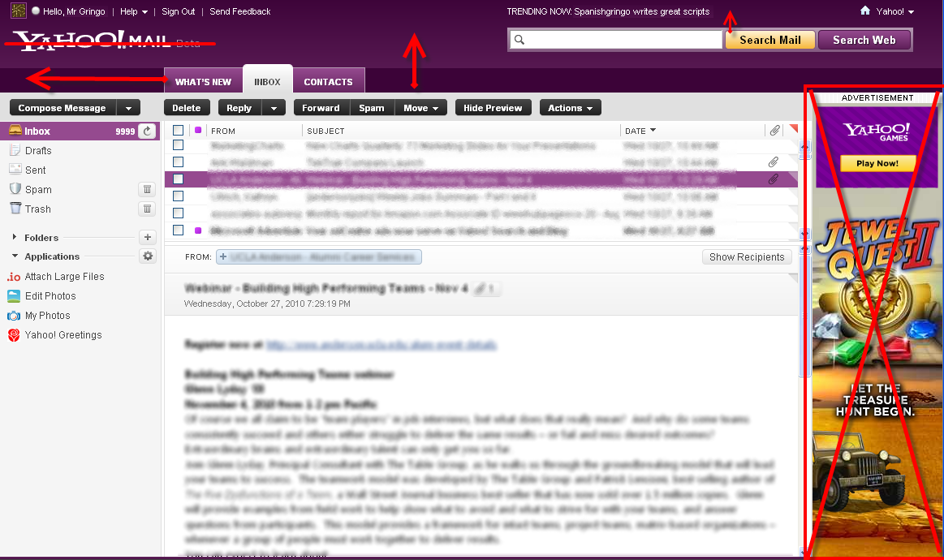944x560 pixels.
Task: Click the Delete button
Action: coord(187,108)
